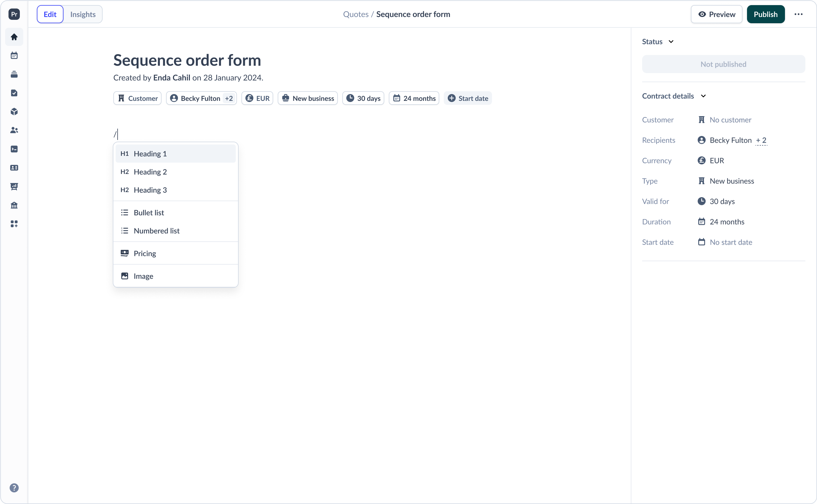Image resolution: width=817 pixels, height=504 pixels.
Task: Click the Quotes breadcrumb link
Action: pos(356,14)
